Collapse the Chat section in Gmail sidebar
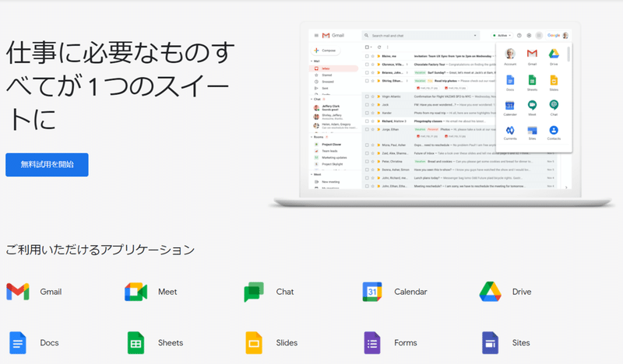The image size is (623, 364). point(311,100)
